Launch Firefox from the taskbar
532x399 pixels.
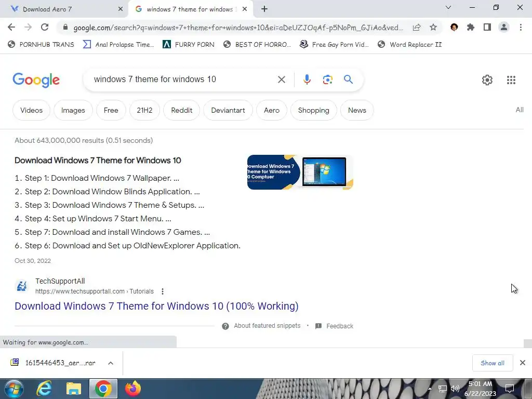click(x=133, y=389)
